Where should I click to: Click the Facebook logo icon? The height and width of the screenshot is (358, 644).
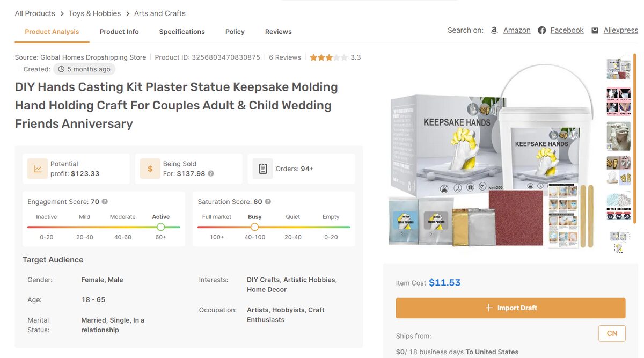tap(542, 31)
